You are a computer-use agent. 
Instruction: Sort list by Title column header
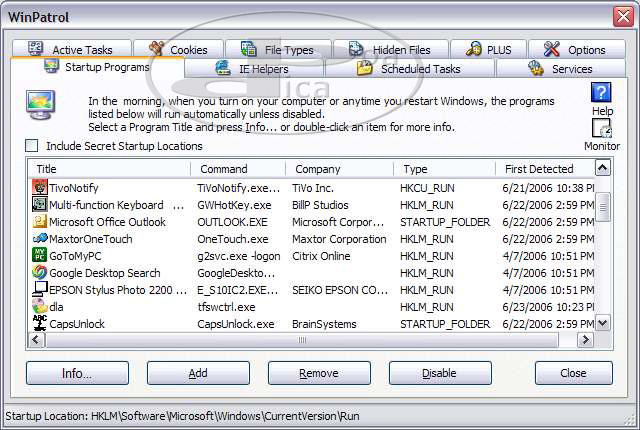[x=110, y=169]
